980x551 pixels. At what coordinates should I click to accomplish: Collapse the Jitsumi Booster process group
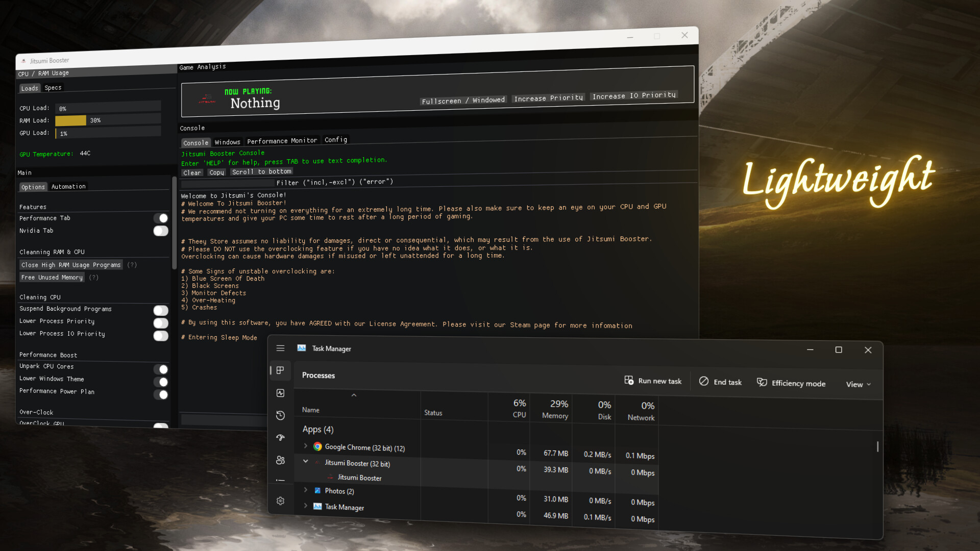click(x=306, y=461)
